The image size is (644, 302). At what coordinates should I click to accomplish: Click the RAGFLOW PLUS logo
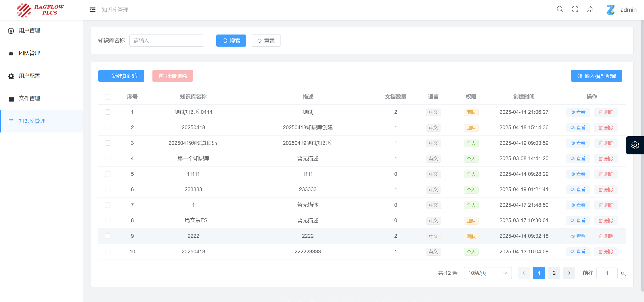40,10
